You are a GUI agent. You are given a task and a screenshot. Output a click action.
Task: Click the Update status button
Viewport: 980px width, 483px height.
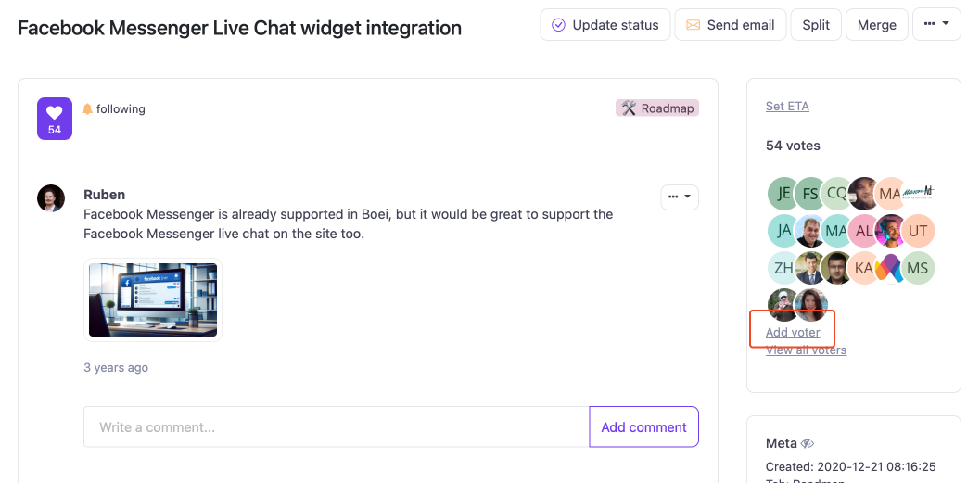coord(605,25)
